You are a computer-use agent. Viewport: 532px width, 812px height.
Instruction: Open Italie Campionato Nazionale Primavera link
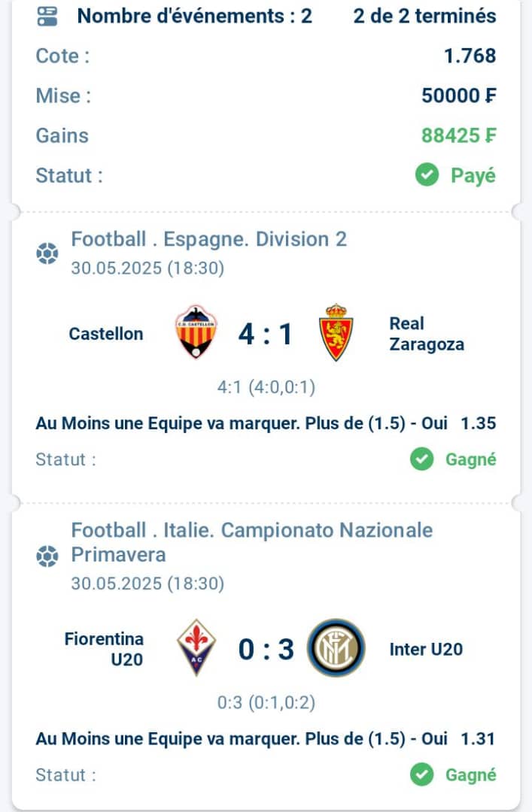click(252, 542)
